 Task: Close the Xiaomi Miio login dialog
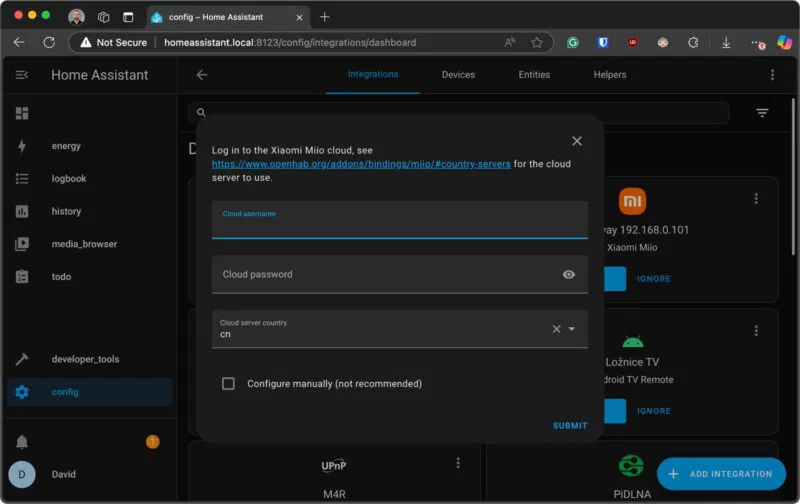577,141
